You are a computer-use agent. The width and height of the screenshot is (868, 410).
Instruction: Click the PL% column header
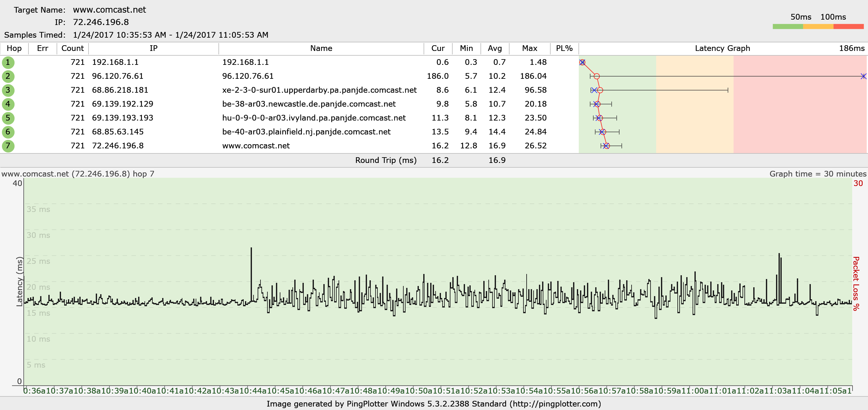coord(564,48)
